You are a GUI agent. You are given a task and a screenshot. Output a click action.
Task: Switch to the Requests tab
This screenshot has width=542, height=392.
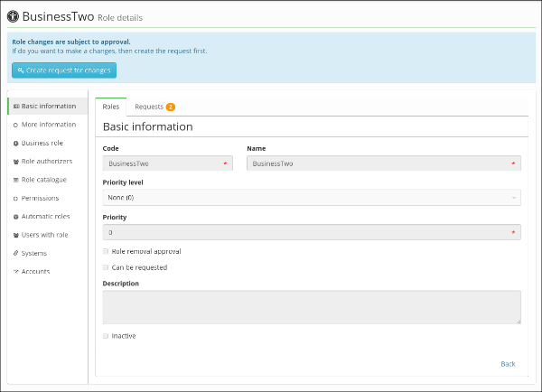pos(154,107)
